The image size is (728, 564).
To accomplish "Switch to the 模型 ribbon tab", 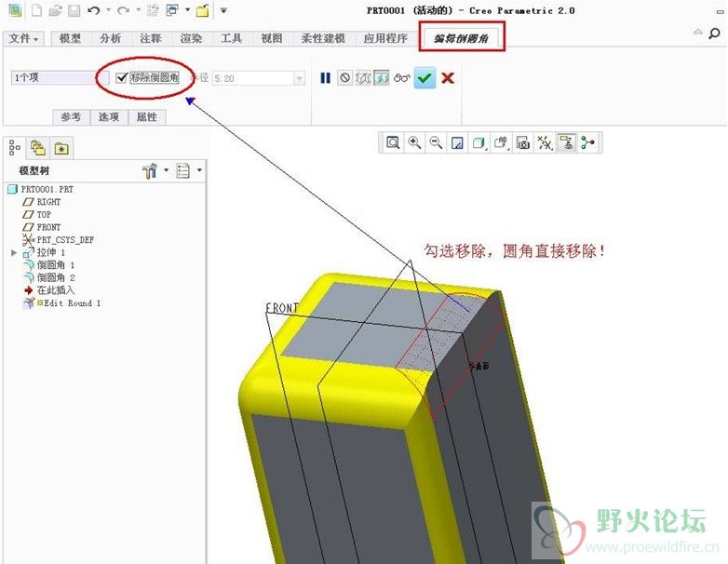I will click(70, 38).
